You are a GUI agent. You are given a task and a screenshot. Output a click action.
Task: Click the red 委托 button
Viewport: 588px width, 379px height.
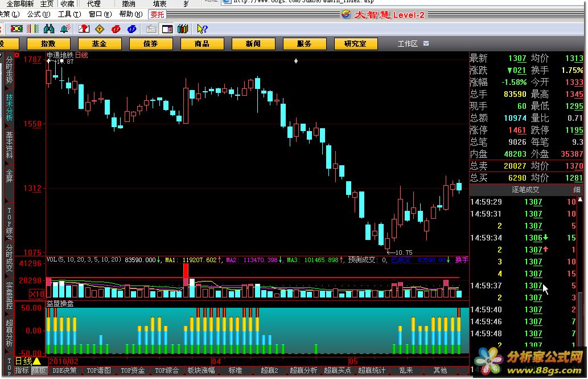[x=157, y=14]
